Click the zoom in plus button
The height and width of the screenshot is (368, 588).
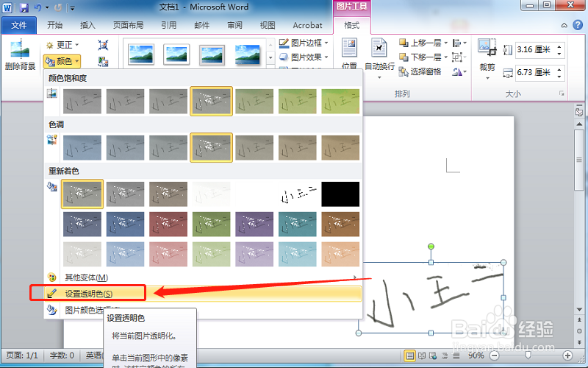(x=567, y=355)
